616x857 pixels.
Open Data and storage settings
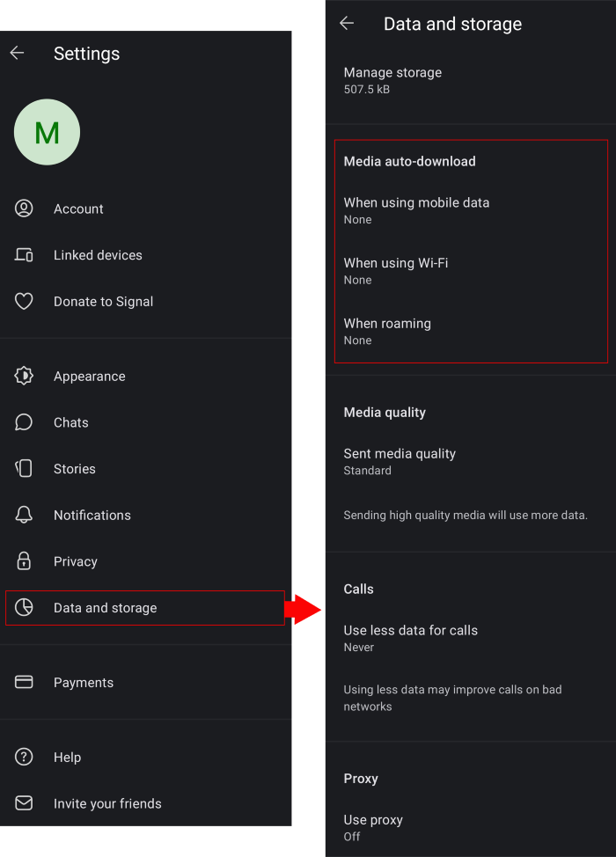click(x=106, y=608)
